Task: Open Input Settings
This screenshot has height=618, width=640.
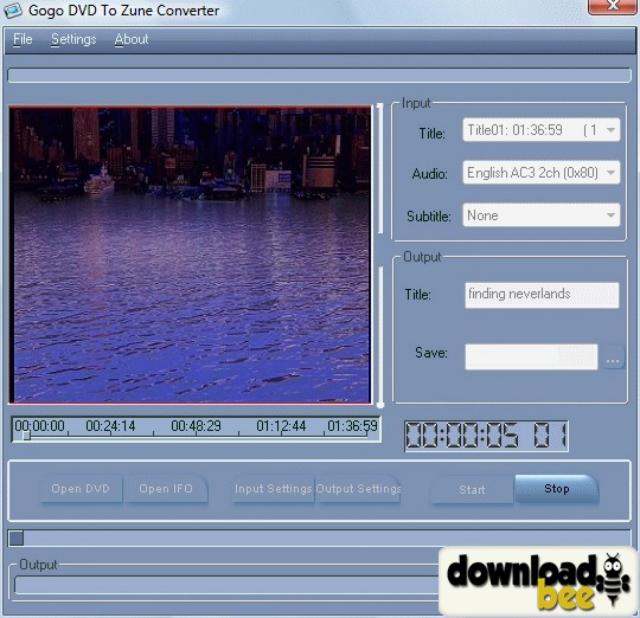Action: [x=273, y=489]
